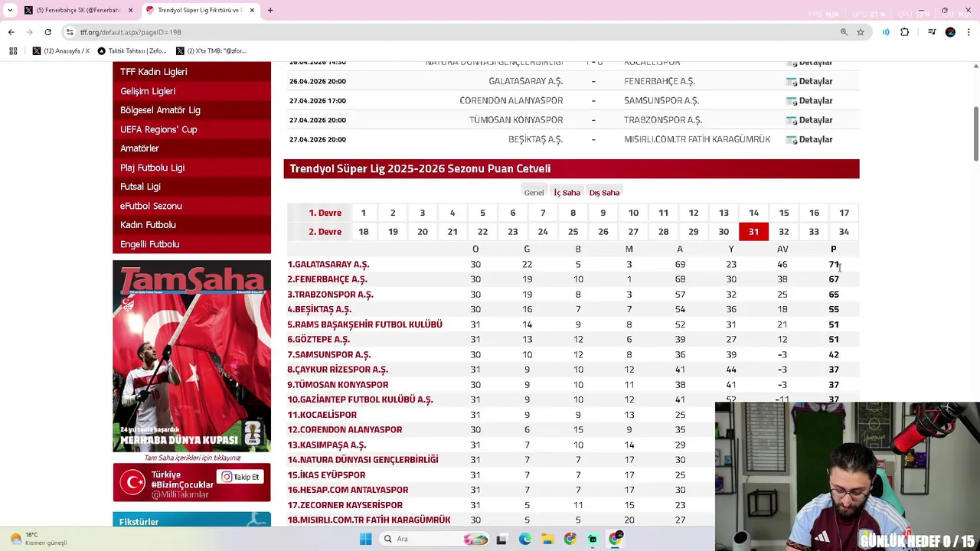Image resolution: width=980 pixels, height=551 pixels.
Task: Select week 31 in 2. Devre
Action: [753, 232]
